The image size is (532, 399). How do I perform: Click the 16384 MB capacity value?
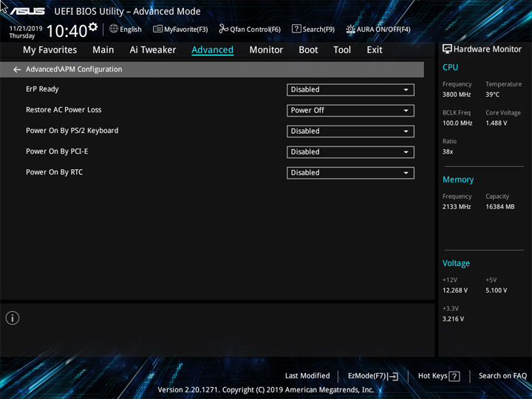pyautogui.click(x=500, y=207)
